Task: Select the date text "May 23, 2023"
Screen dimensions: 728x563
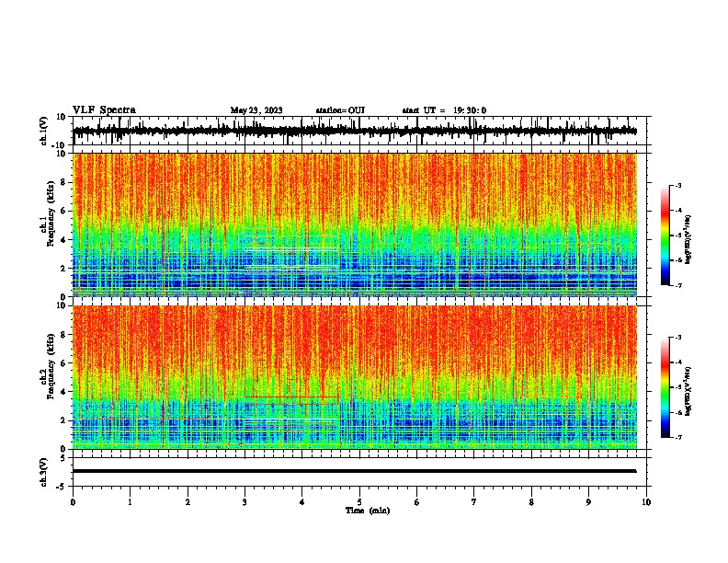Action: point(256,110)
